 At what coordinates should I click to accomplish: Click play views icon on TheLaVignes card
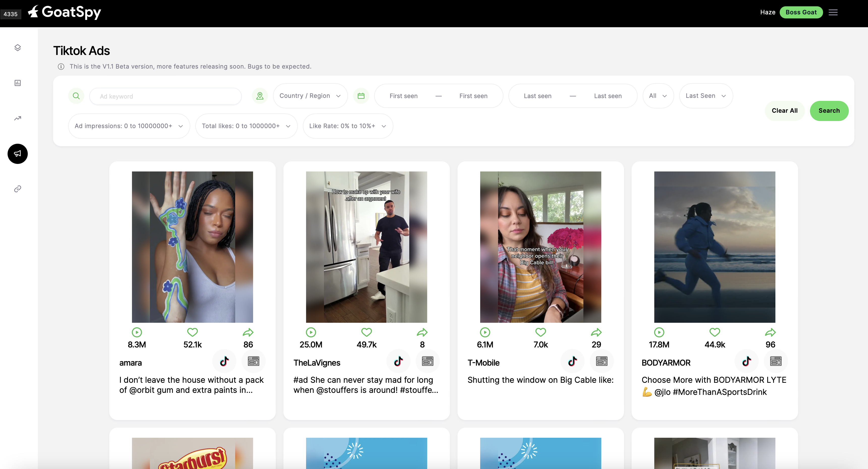pyautogui.click(x=311, y=332)
